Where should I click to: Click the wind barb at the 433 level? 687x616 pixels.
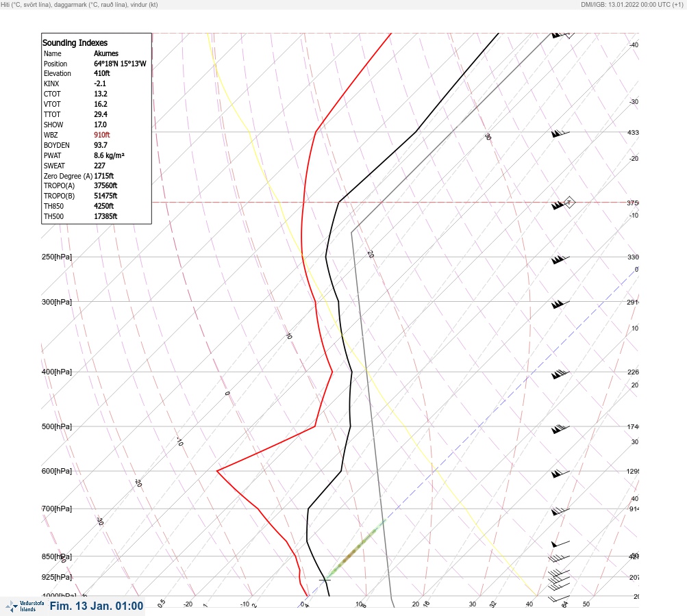pos(560,133)
